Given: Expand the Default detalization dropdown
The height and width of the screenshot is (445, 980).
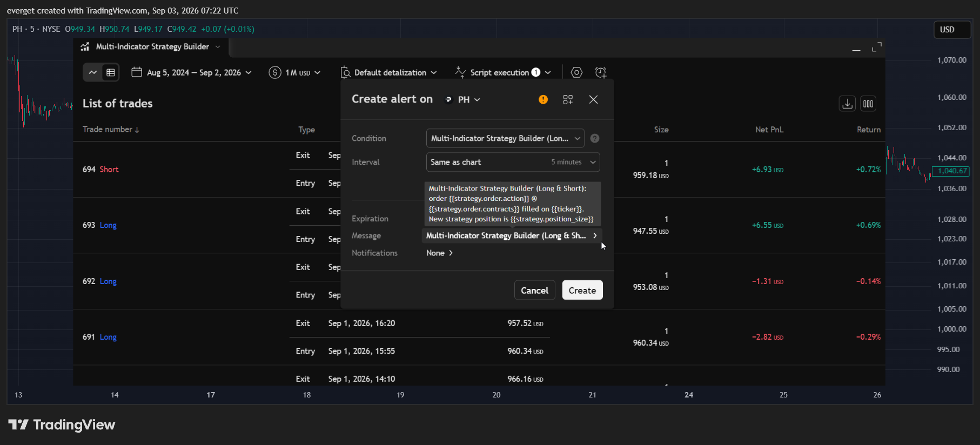Looking at the screenshot, I should [x=389, y=72].
